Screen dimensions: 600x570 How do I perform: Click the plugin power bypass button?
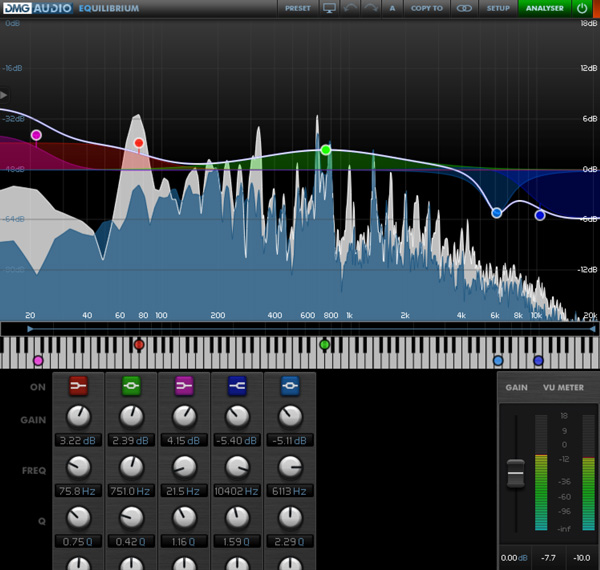[582, 8]
